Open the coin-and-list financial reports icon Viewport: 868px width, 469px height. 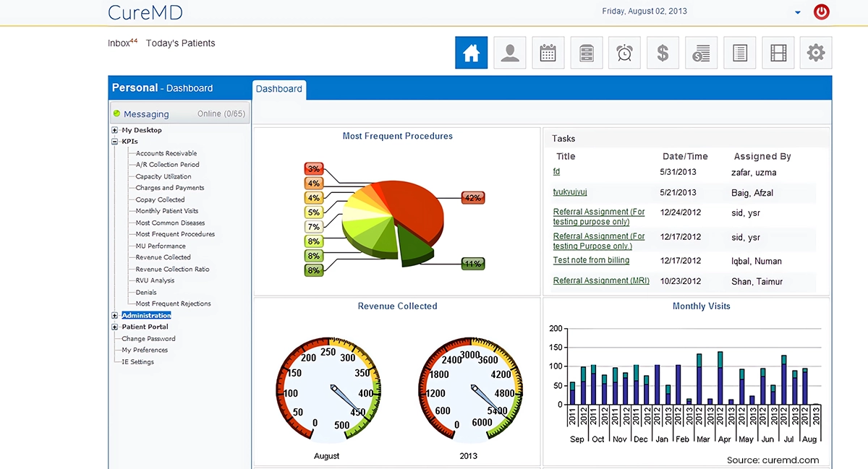pyautogui.click(x=701, y=53)
